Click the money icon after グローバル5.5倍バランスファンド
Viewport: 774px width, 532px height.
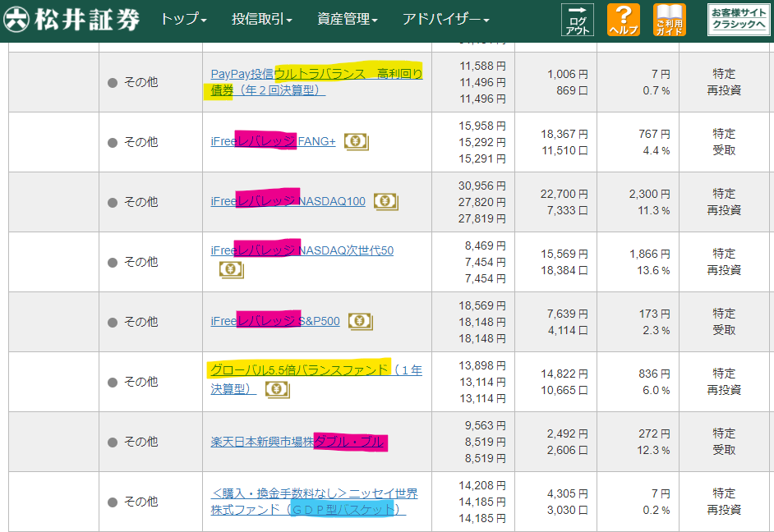point(277,390)
